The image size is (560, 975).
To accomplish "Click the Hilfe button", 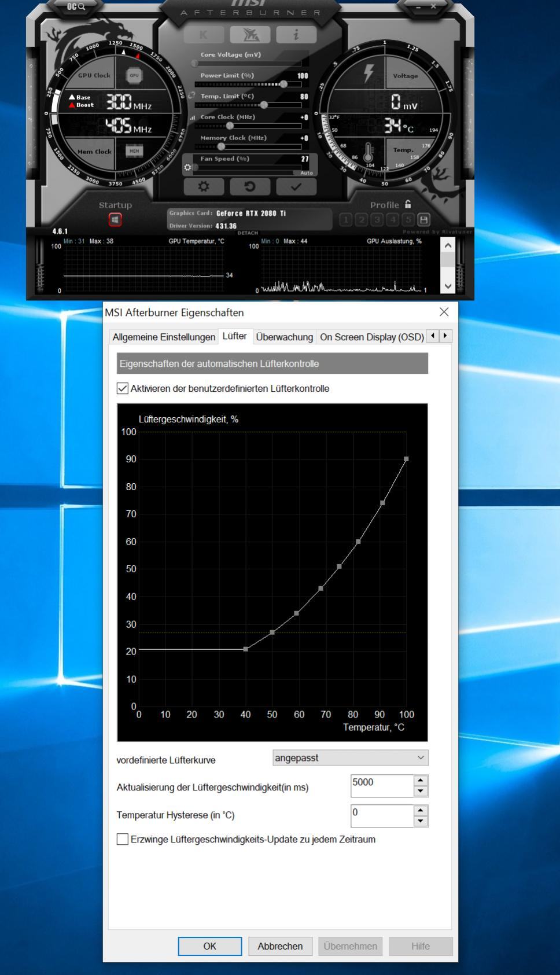I will coord(421,946).
